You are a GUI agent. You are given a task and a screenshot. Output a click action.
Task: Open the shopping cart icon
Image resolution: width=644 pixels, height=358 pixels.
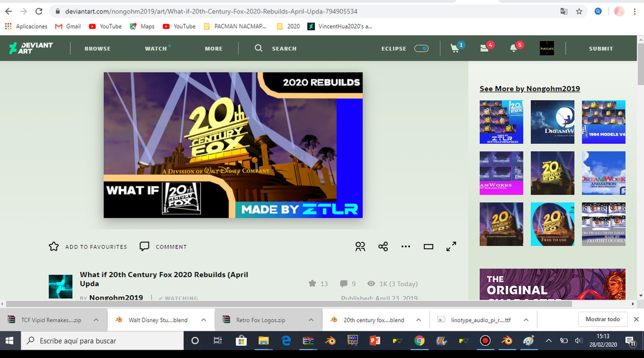pos(455,48)
